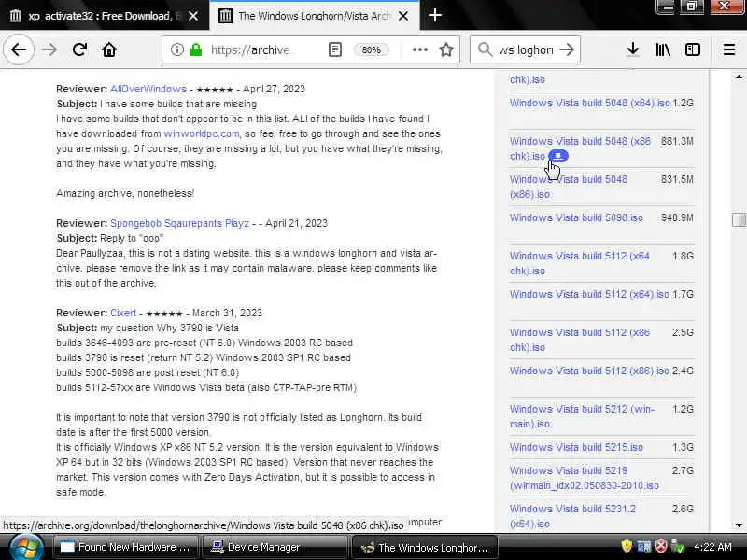
Task: Close the xp_activate32 tab
Action: [193, 16]
